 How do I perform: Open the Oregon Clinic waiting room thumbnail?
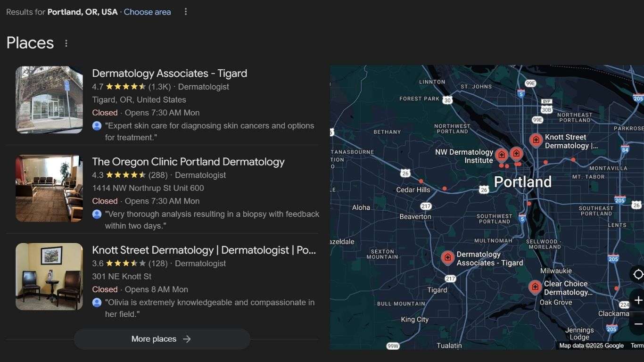click(49, 188)
